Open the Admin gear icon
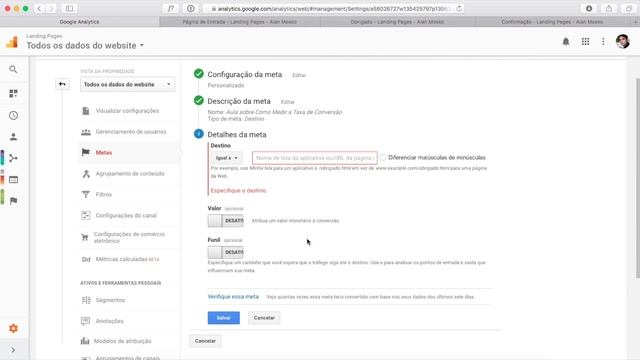 pos(13,329)
